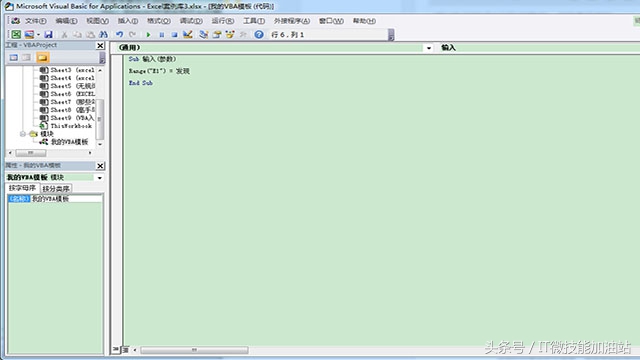640x360 pixels.
Task: Click the Redo arrow icon
Action: (132, 35)
